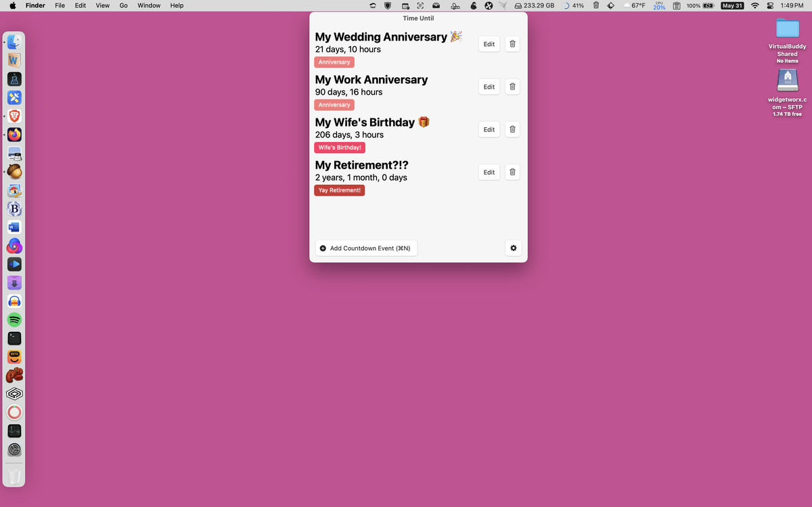
Task: Click Add Countdown Event button
Action: (x=366, y=248)
